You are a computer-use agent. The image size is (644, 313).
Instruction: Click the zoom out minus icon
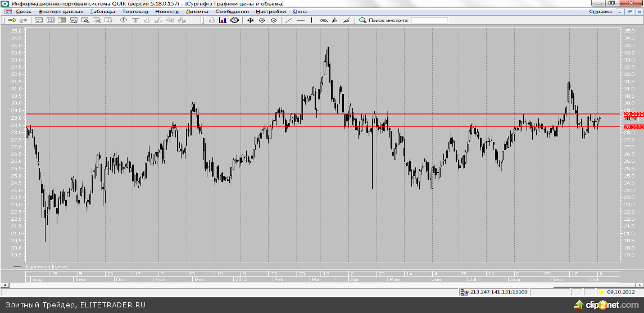(274, 20)
